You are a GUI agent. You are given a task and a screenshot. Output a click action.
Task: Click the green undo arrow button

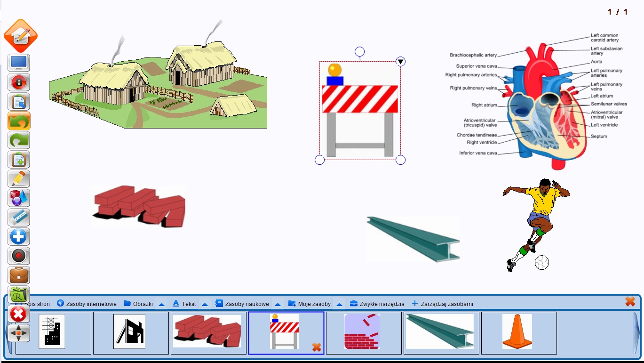tap(19, 121)
